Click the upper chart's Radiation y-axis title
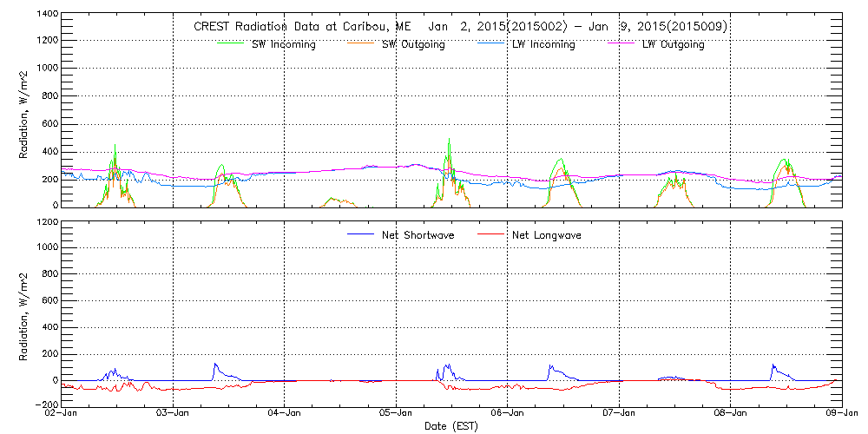Screen dimensions: 868x434 tap(25, 110)
